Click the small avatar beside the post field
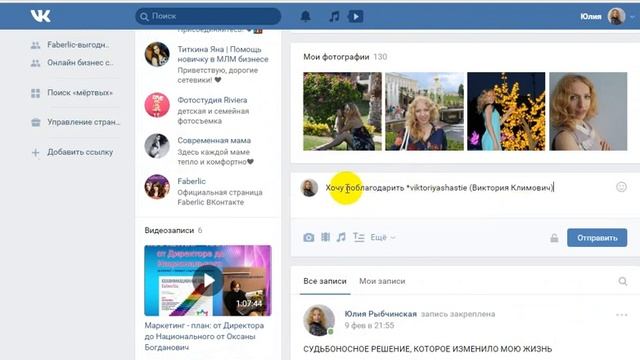The height and width of the screenshot is (360, 640). tap(309, 188)
